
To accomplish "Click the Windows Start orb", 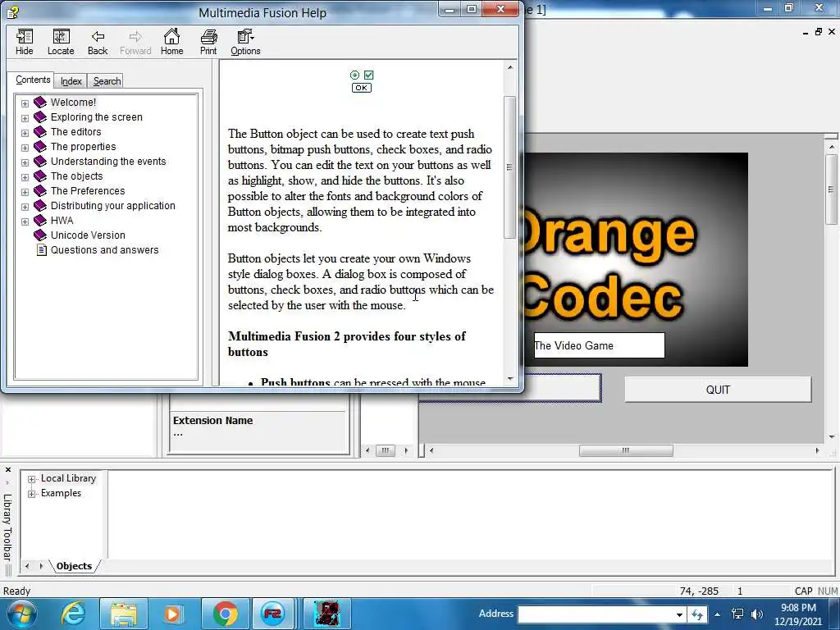I will point(21,614).
